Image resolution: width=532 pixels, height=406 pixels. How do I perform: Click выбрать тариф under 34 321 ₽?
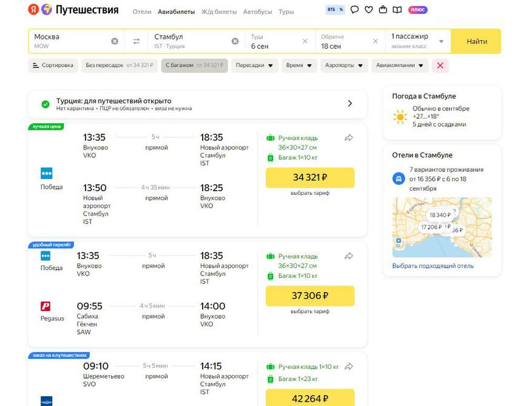point(310,193)
